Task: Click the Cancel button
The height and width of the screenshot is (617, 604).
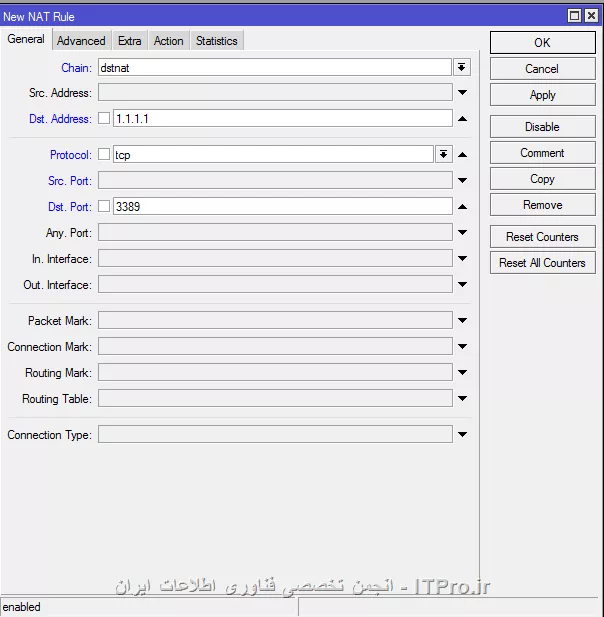Action: tap(542, 69)
